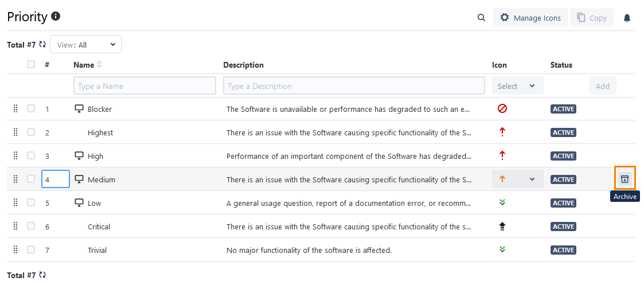Click the green double chevron for Trivial
The width and height of the screenshot is (644, 285).
click(x=502, y=249)
